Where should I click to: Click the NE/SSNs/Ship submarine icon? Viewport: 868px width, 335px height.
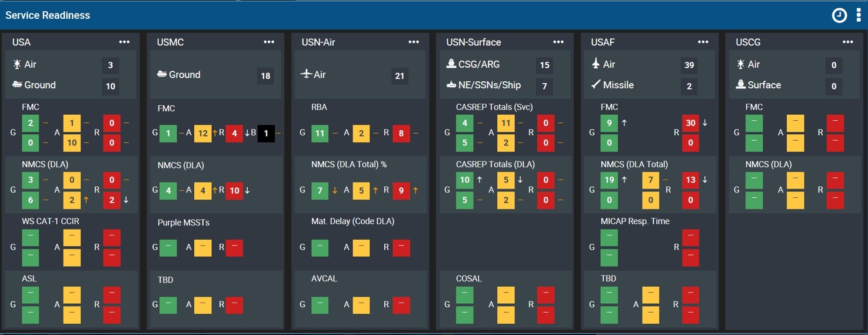[x=452, y=85]
